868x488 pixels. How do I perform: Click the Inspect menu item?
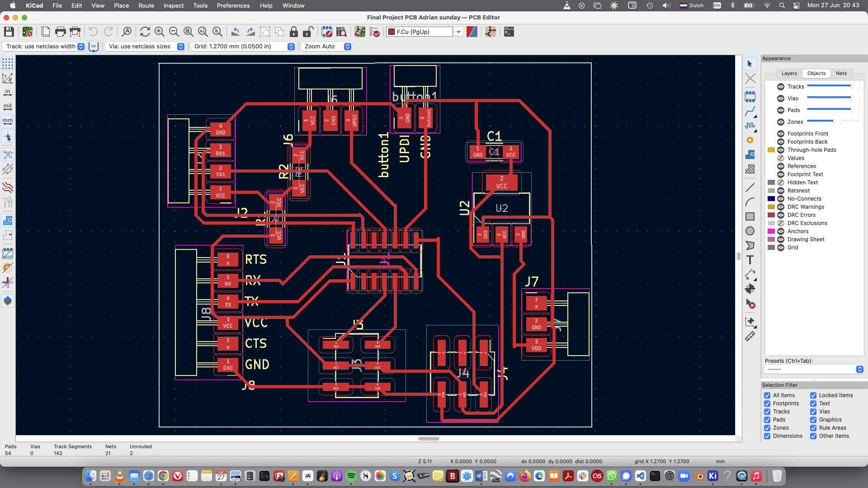click(172, 5)
